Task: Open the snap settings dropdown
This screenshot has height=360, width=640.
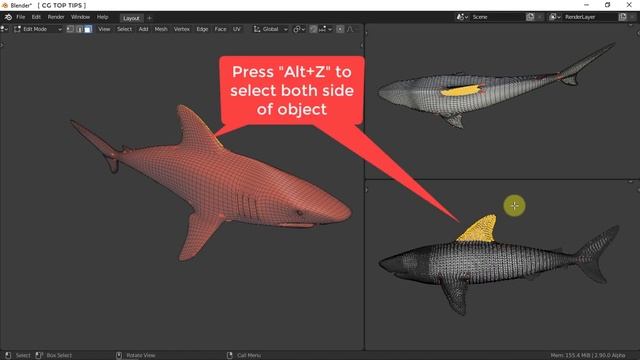Action: (x=326, y=29)
